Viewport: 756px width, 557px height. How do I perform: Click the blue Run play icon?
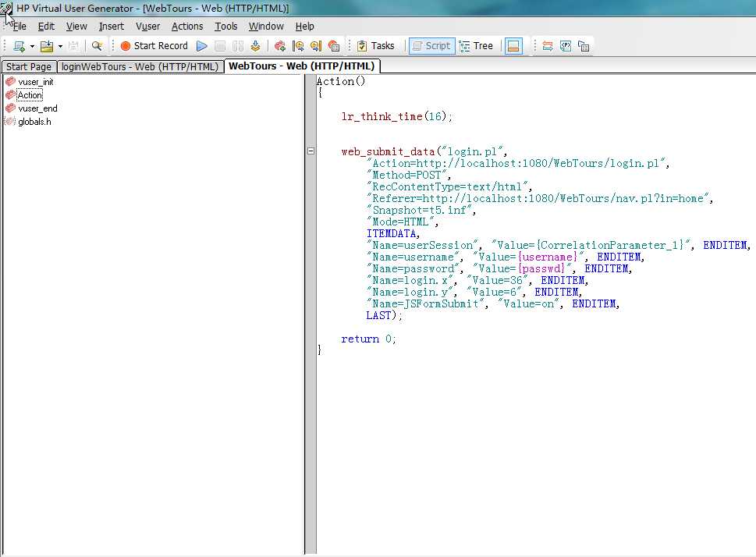[202, 46]
